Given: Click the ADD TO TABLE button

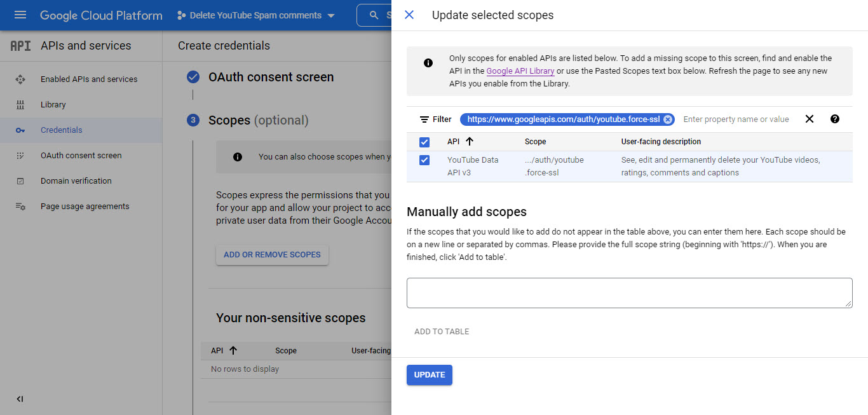Looking at the screenshot, I should coord(442,332).
